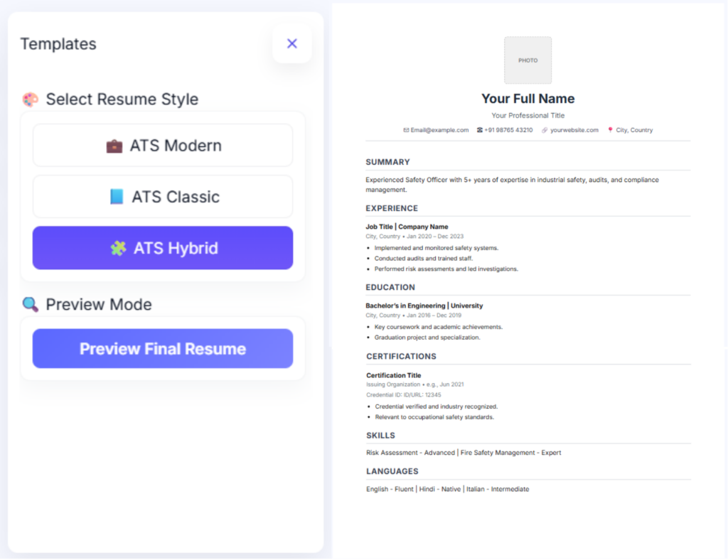The height and width of the screenshot is (560, 728).
Task: Open the yourwebsite.com link
Action: [x=574, y=130]
